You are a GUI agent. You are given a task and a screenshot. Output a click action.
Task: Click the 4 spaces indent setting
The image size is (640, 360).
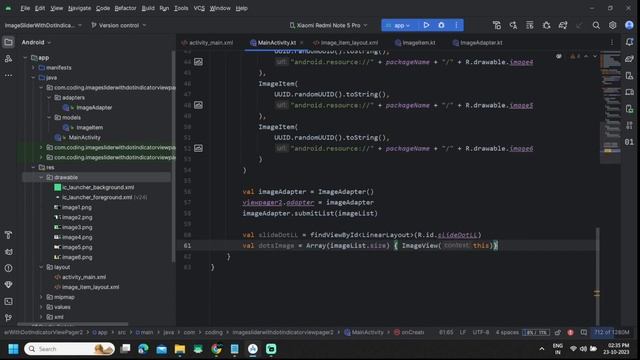click(507, 332)
